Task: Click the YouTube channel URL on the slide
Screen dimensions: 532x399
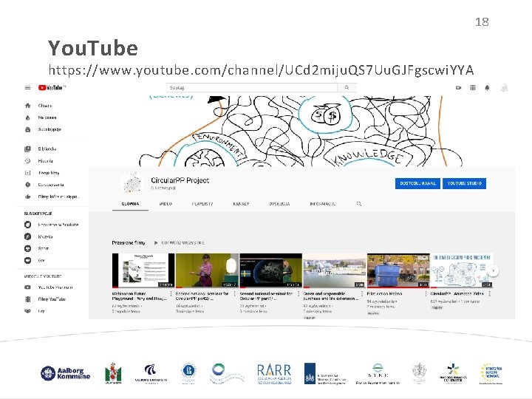Action: point(261,70)
